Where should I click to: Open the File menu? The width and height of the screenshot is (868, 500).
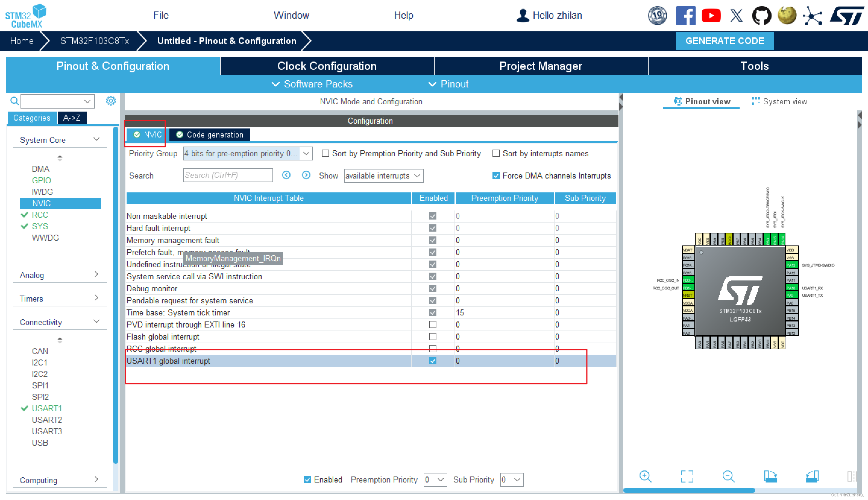click(161, 15)
